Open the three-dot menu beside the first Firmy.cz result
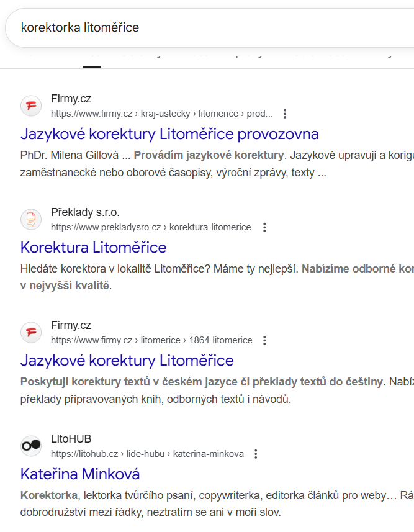This screenshot has width=414, height=532. 284,114
